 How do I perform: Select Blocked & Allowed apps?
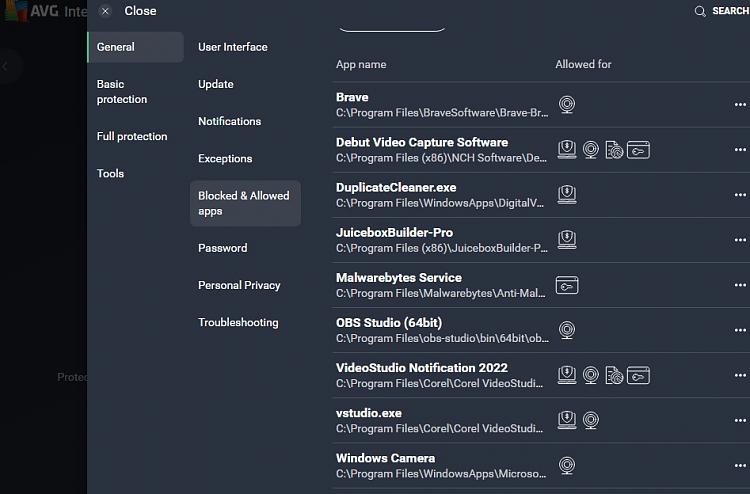point(245,203)
